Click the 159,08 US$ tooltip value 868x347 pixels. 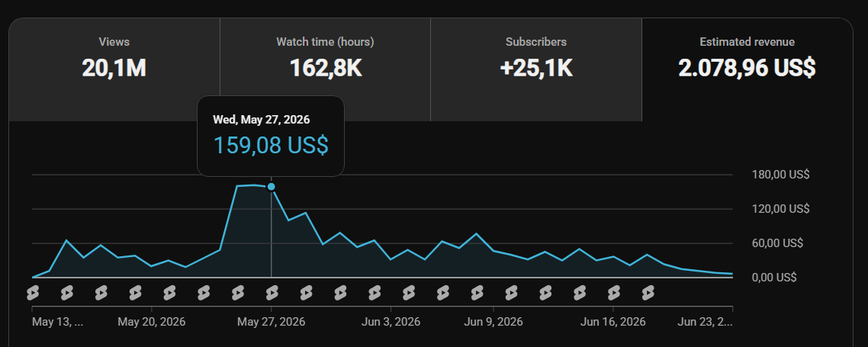pos(271,145)
